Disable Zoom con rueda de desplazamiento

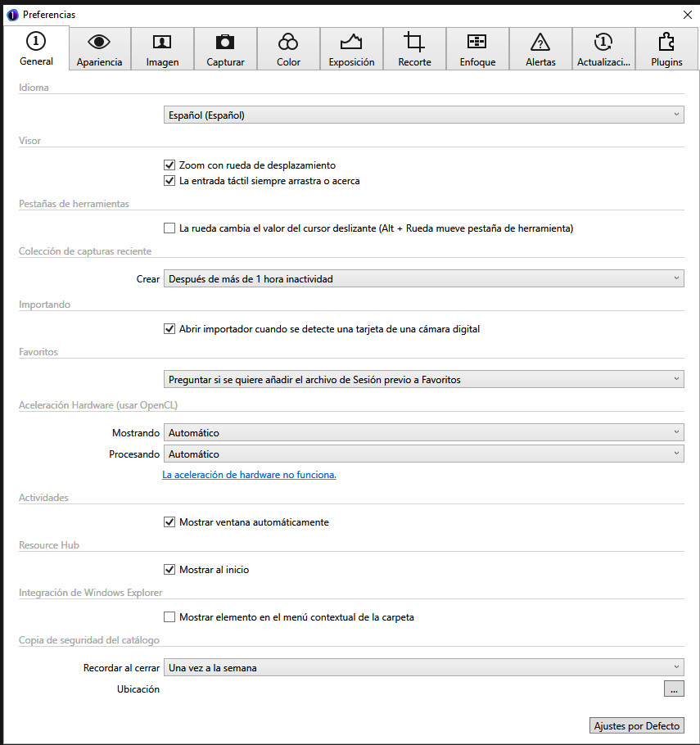(x=170, y=165)
